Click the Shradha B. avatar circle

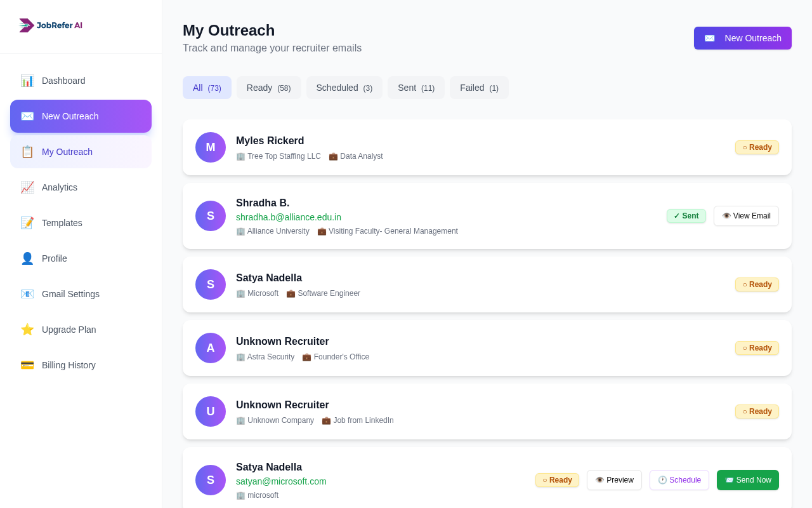[x=211, y=216]
